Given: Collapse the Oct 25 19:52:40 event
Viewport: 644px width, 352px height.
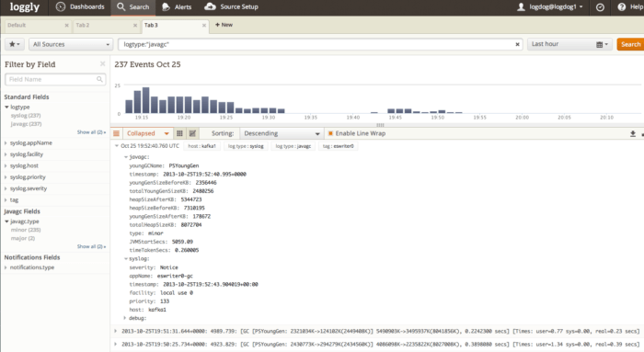Looking at the screenshot, I should (x=117, y=146).
